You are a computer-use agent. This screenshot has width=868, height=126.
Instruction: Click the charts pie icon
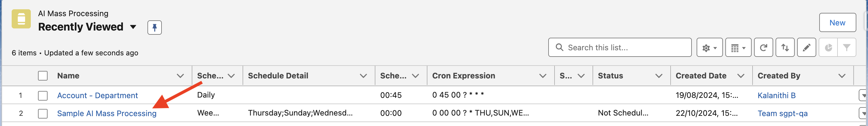click(828, 48)
